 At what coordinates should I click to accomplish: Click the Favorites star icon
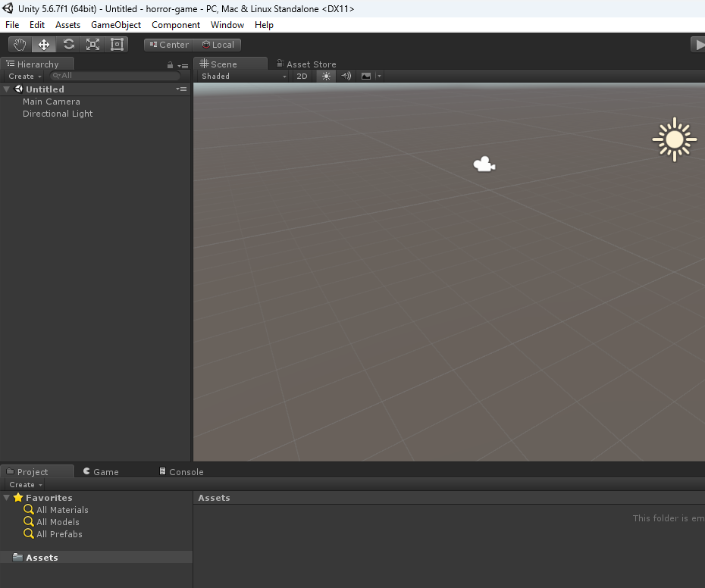coord(18,497)
